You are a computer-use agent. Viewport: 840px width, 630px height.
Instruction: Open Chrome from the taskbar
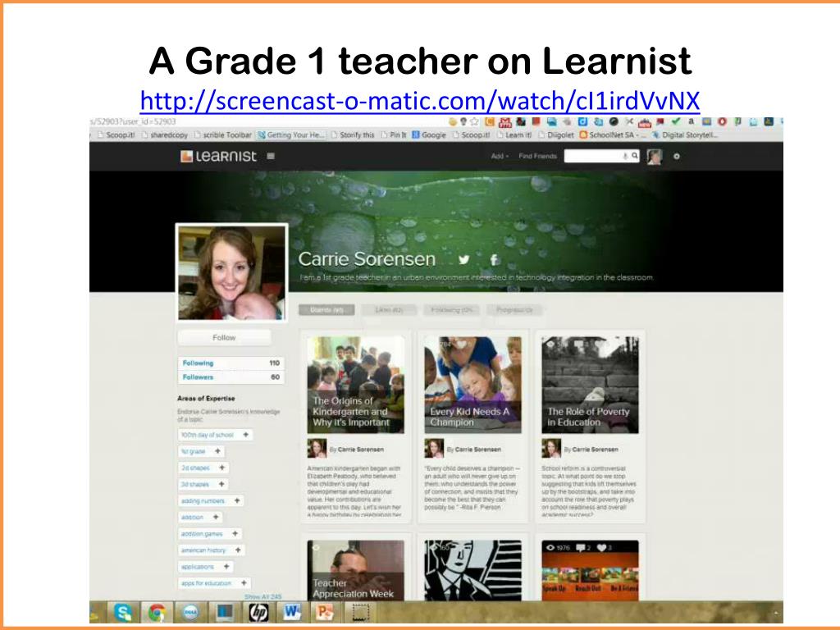click(x=157, y=612)
